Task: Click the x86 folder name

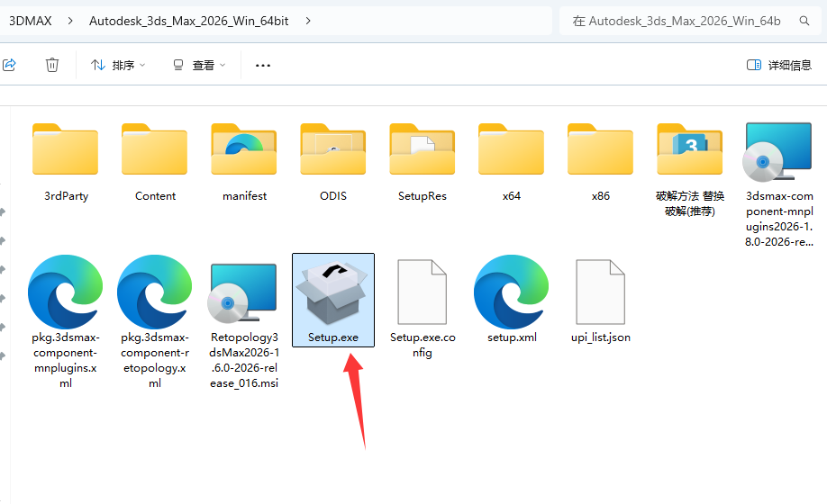Action: coord(600,196)
